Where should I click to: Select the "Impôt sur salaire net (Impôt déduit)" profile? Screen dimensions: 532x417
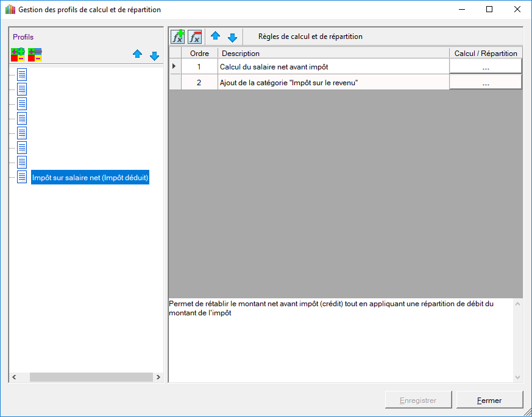point(90,178)
